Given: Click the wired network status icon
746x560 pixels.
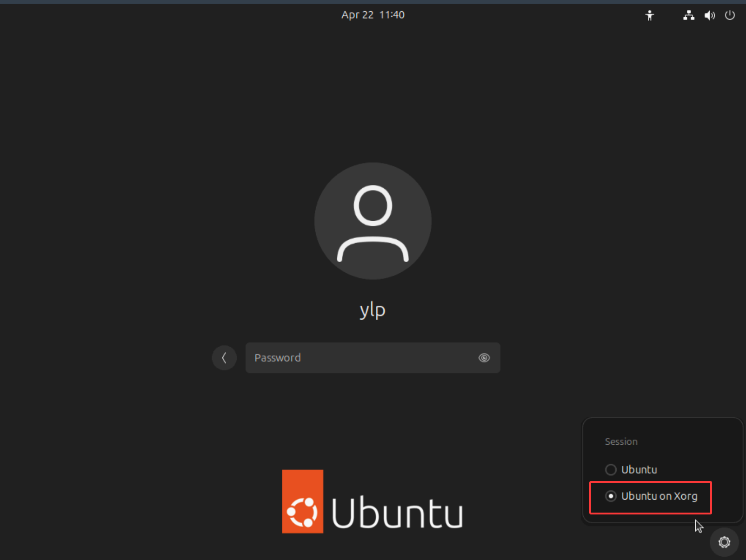Looking at the screenshot, I should click(689, 15).
